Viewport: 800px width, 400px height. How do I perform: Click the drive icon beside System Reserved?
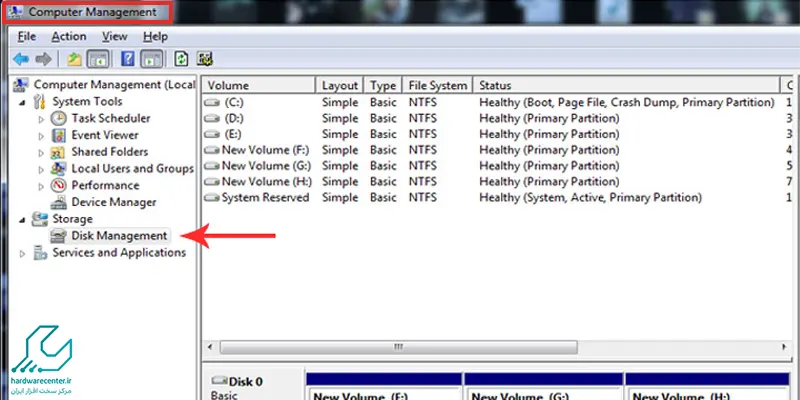[211, 197]
